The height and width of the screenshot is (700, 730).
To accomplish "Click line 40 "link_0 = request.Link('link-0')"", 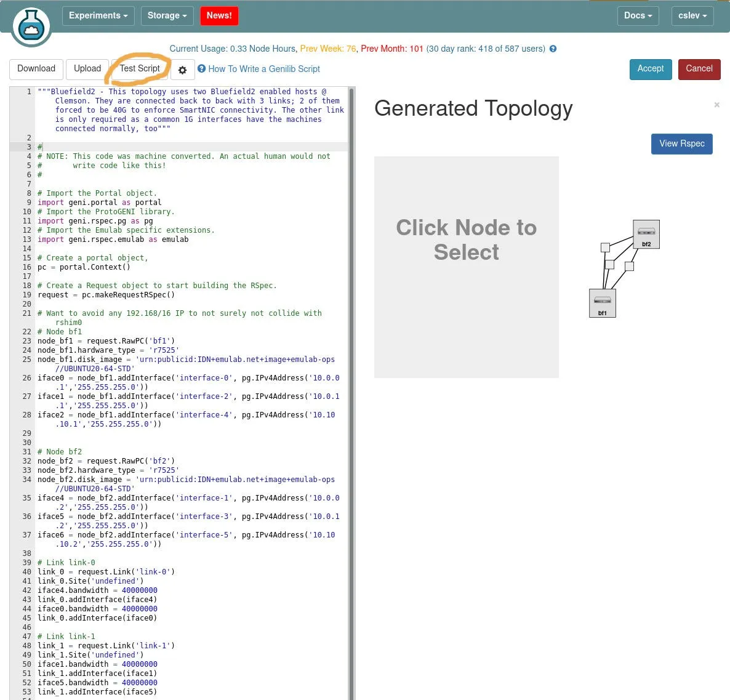I will (x=106, y=572).
